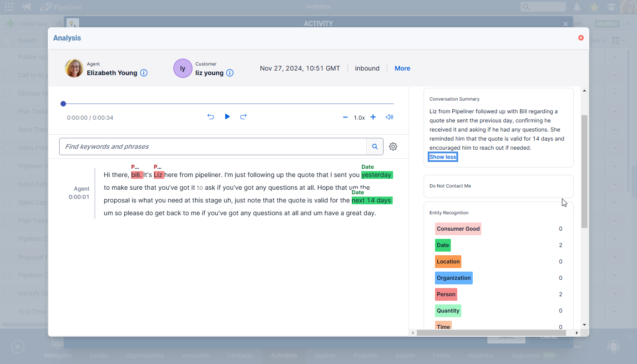Image resolution: width=637 pixels, height=364 pixels.
Task: Click the rewind playback icon
Action: 211,117
